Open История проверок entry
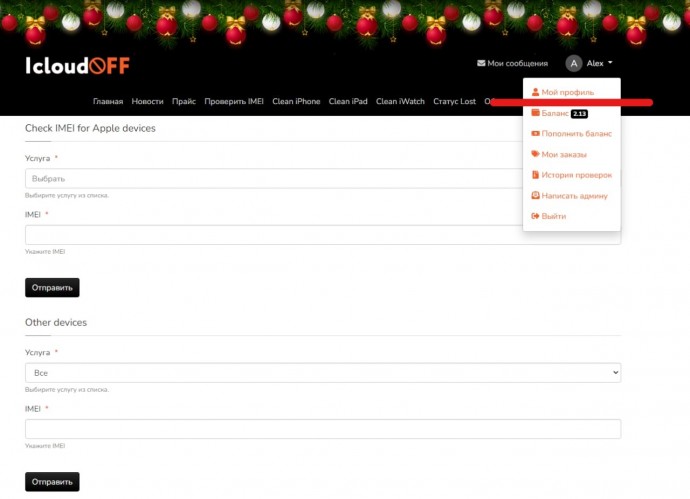This screenshot has height=499, width=690. click(x=575, y=175)
